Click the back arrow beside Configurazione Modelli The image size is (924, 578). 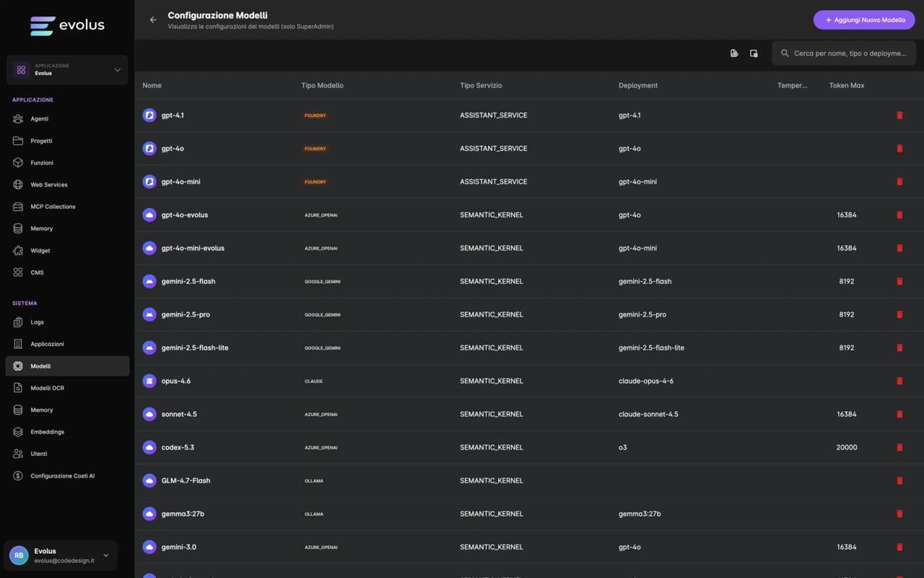click(x=153, y=20)
